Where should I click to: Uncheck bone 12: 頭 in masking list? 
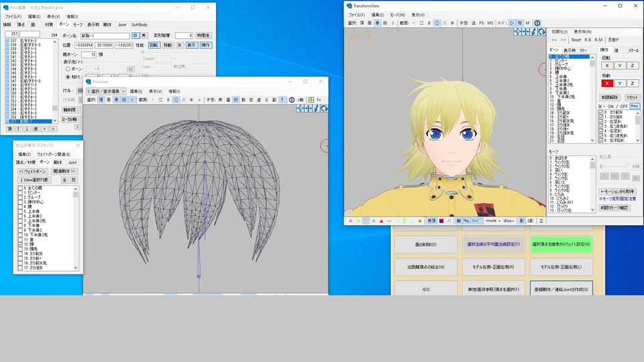click(x=20, y=244)
